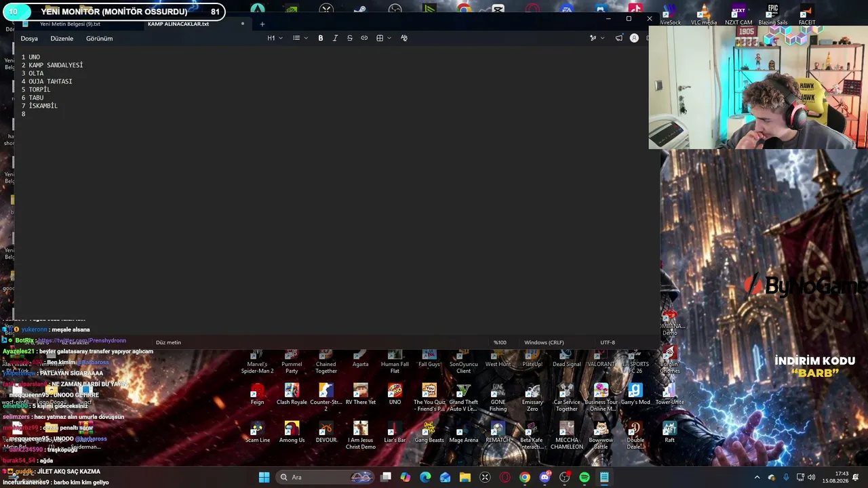868x488 pixels.
Task: Toggle bold formatting in Notepad
Action: point(321,38)
